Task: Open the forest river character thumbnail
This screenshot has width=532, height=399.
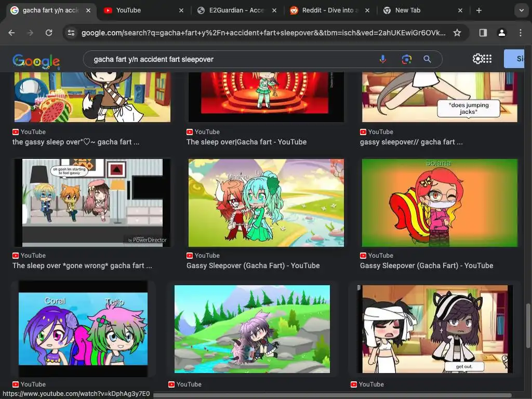Action: pos(252,329)
